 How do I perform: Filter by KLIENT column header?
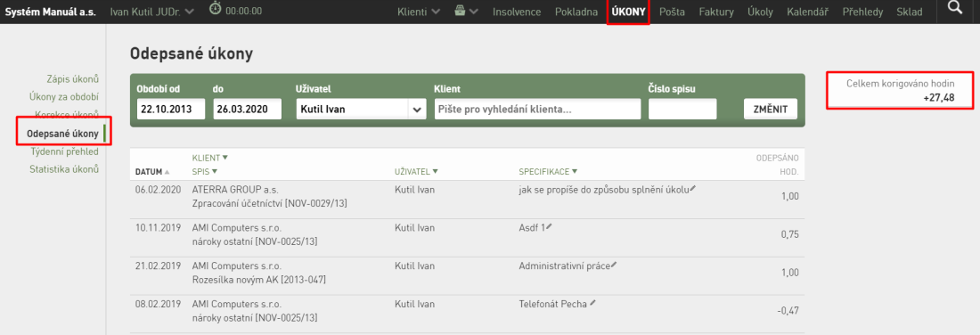click(x=210, y=158)
